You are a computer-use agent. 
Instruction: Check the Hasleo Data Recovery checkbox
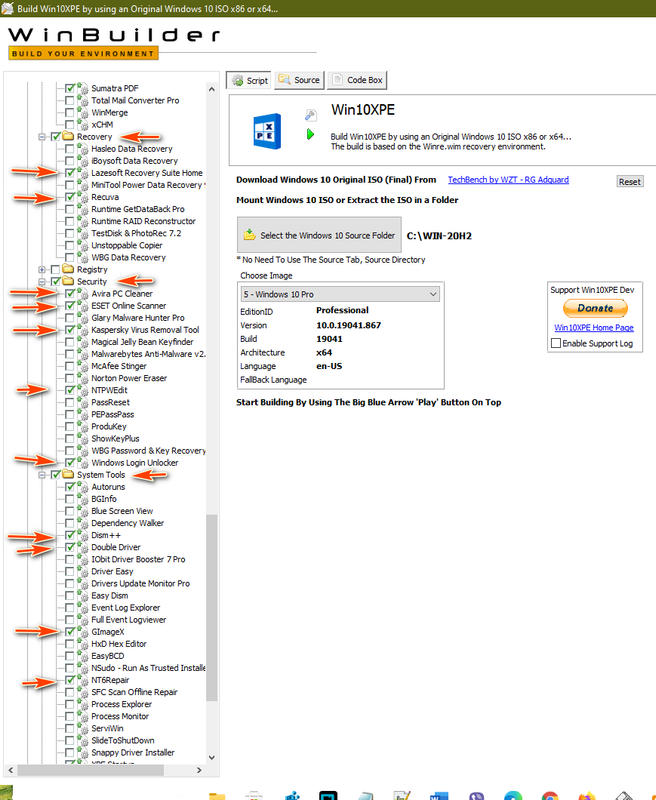pos(70,148)
